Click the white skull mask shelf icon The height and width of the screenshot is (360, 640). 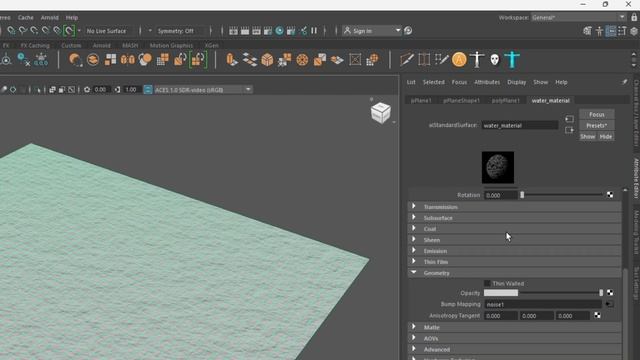[x=495, y=60]
